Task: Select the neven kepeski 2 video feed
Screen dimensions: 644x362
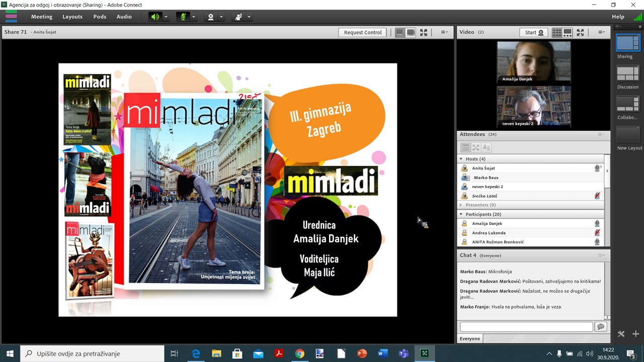Action: tap(534, 107)
